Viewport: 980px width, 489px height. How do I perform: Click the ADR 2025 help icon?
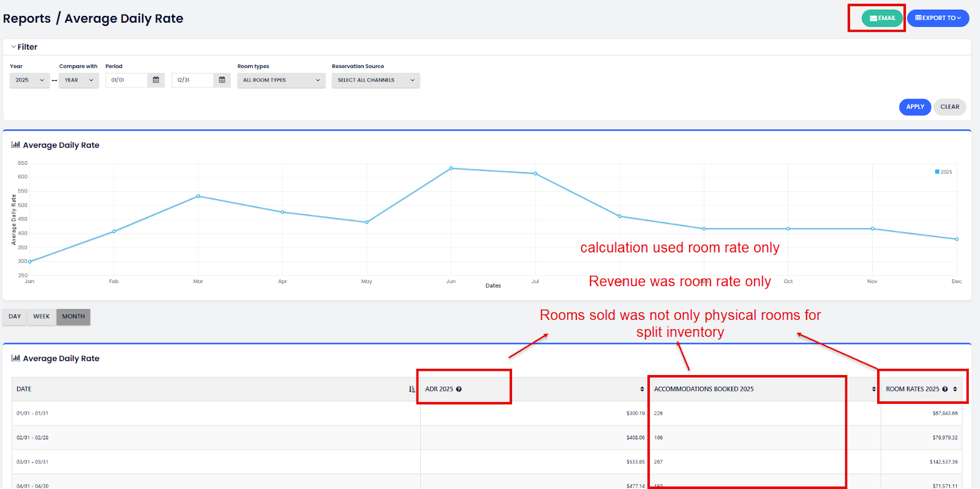click(x=459, y=389)
